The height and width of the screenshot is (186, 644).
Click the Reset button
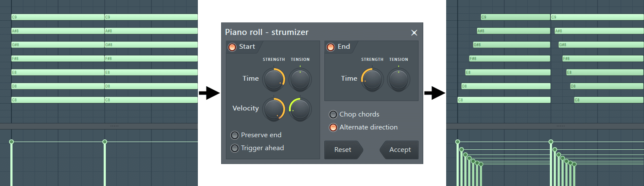click(343, 150)
